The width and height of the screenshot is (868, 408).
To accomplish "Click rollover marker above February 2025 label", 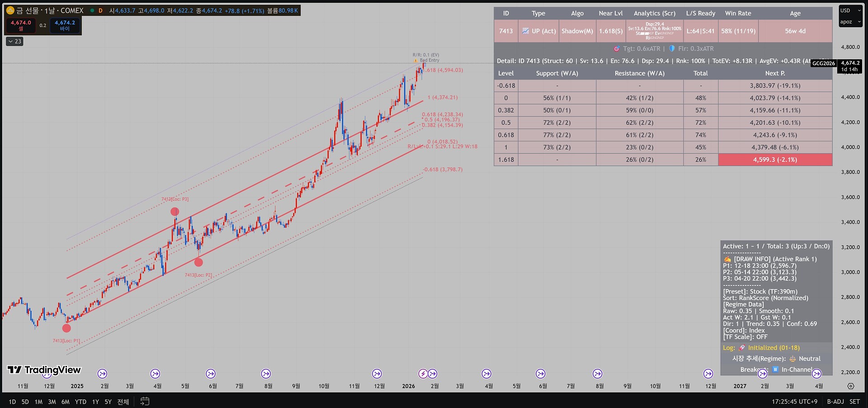I will tap(103, 374).
